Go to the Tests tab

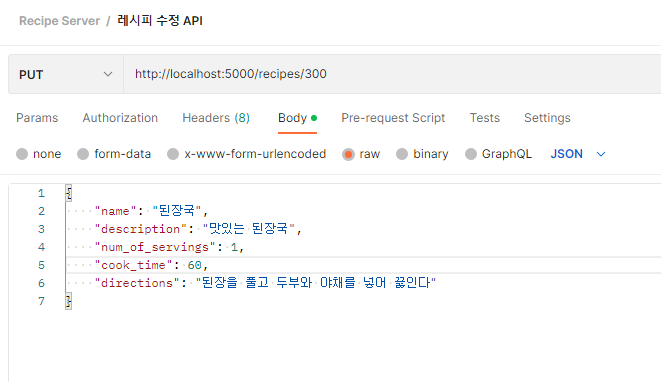coord(485,118)
